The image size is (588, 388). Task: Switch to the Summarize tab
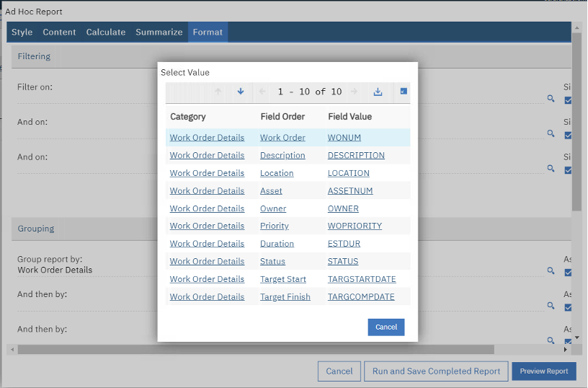(x=159, y=32)
